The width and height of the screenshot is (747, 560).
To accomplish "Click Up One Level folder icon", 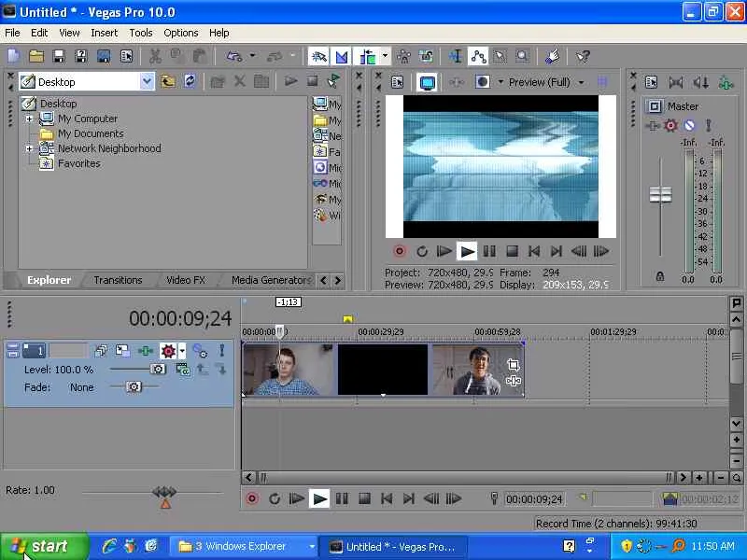I will tap(167, 82).
